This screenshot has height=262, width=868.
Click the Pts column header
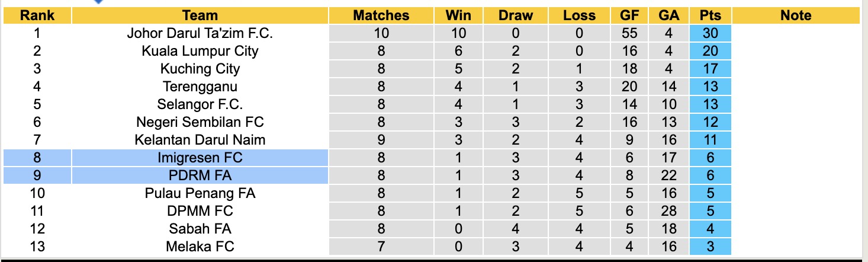[710, 15]
